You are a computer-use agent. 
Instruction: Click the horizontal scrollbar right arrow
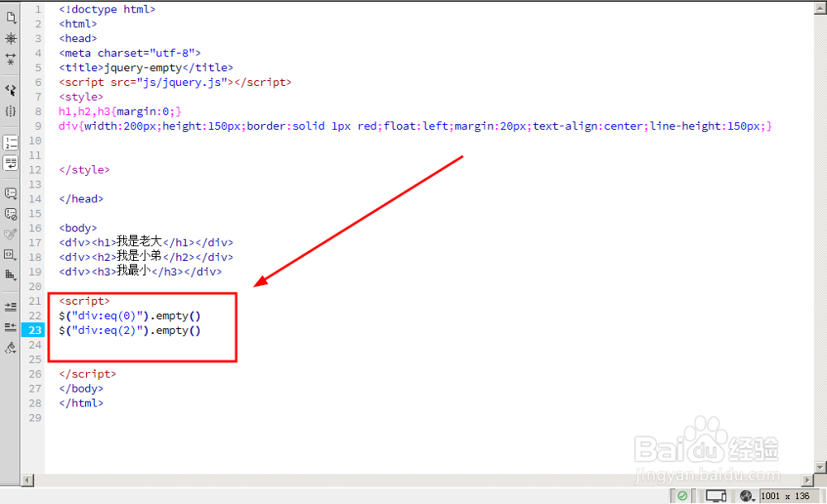(x=807, y=480)
